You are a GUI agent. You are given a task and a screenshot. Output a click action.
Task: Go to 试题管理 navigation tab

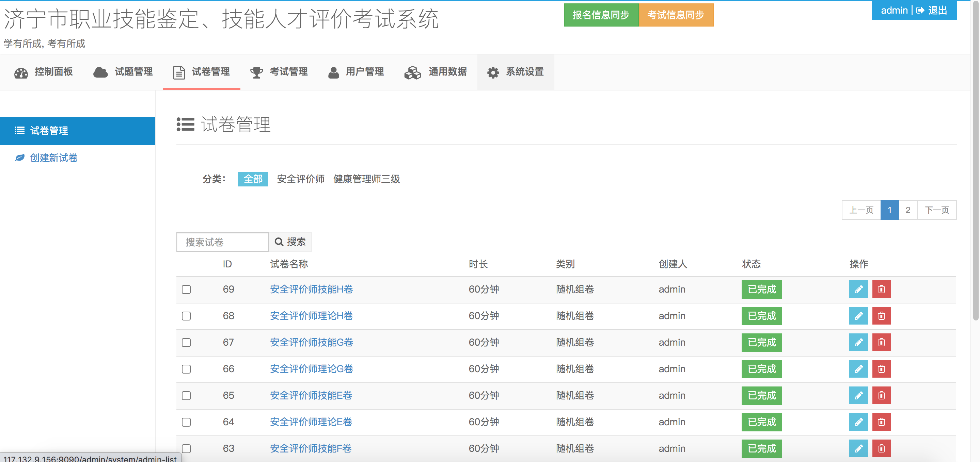click(x=123, y=72)
